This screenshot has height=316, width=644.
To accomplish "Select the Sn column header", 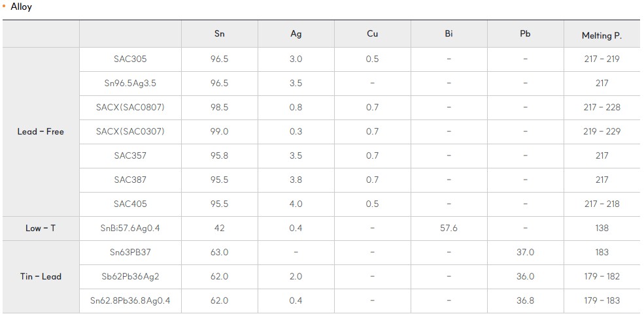I will pos(220,34).
